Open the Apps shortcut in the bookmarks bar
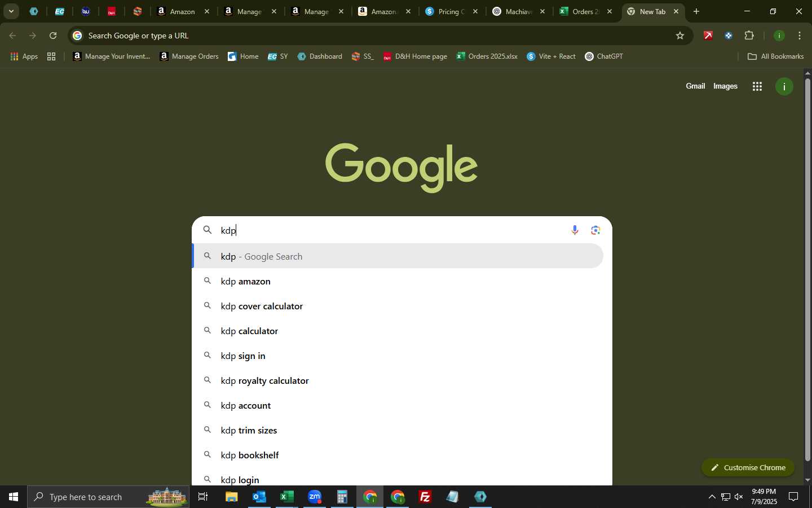This screenshot has height=508, width=812. [x=24, y=56]
